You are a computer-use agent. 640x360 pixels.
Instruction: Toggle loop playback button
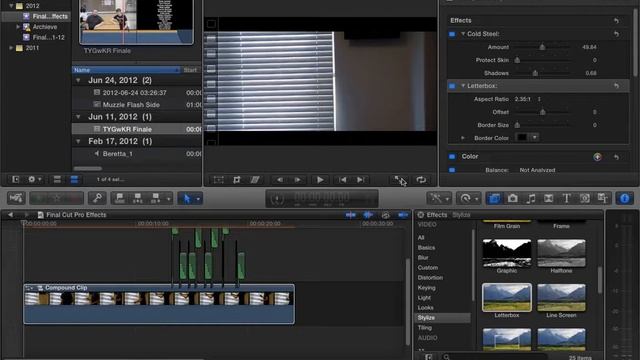click(421, 180)
